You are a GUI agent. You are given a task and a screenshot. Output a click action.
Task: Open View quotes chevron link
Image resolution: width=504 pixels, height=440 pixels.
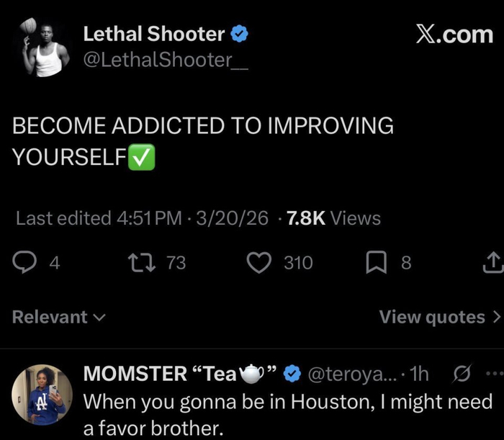(x=439, y=317)
